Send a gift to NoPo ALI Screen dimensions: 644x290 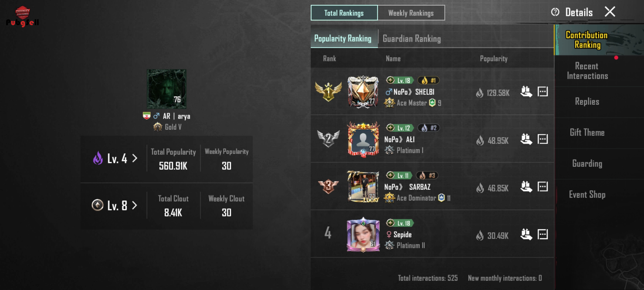(526, 139)
